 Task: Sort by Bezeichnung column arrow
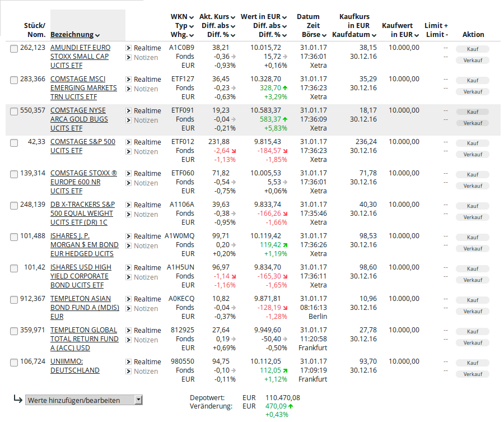(97, 35)
